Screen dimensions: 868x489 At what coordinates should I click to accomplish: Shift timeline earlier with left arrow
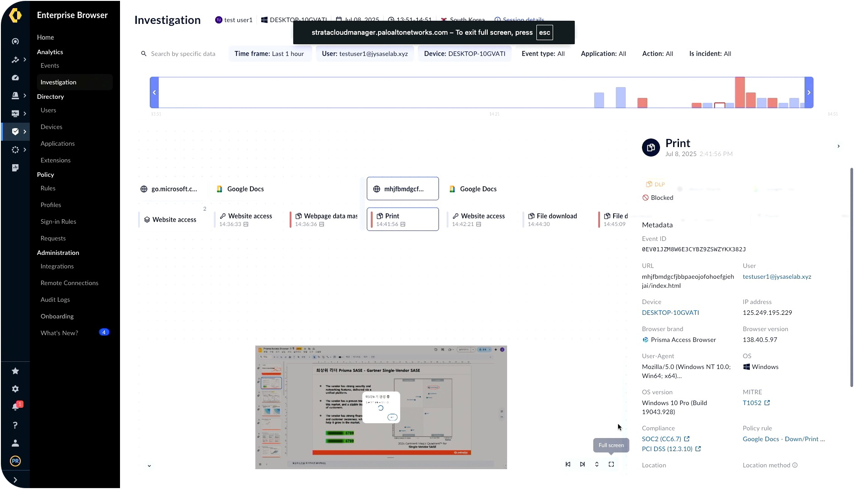tap(154, 92)
